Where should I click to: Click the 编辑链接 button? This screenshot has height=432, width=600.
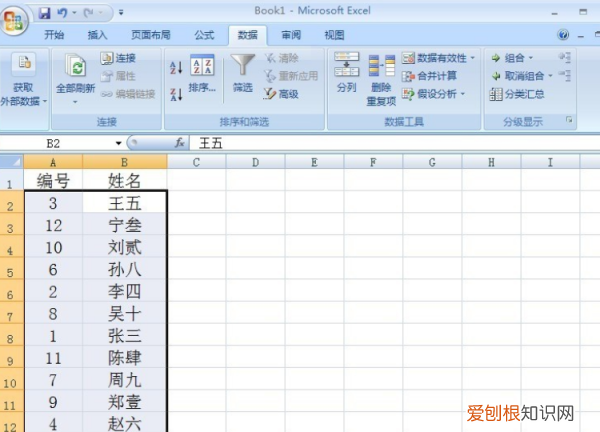(x=129, y=94)
